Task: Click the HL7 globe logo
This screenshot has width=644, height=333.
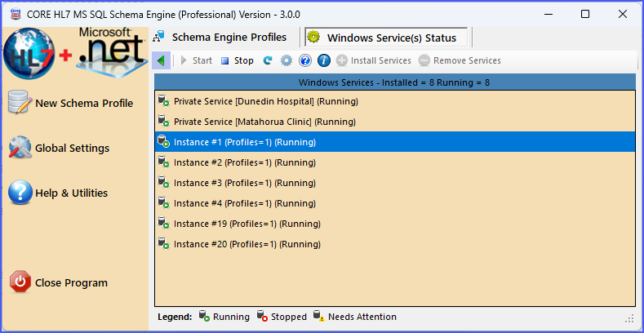Action: coord(29,53)
